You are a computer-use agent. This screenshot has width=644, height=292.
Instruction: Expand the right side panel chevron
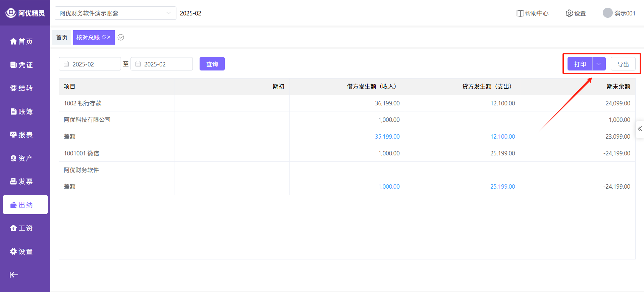(640, 129)
